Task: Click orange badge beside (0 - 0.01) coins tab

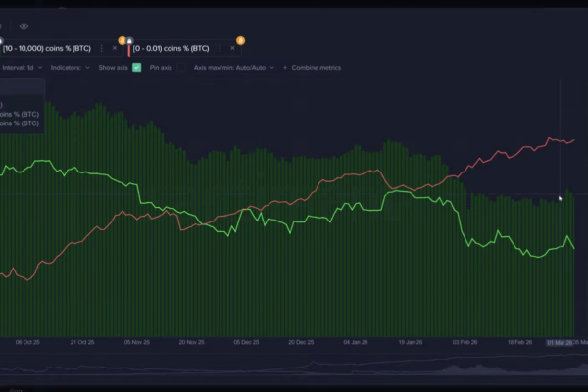Action: (240, 40)
